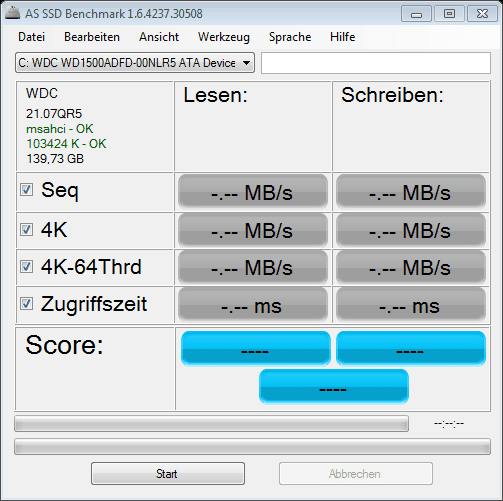The width and height of the screenshot is (503, 501).
Task: Close the AS SSD Benchmark window
Action: (482, 14)
